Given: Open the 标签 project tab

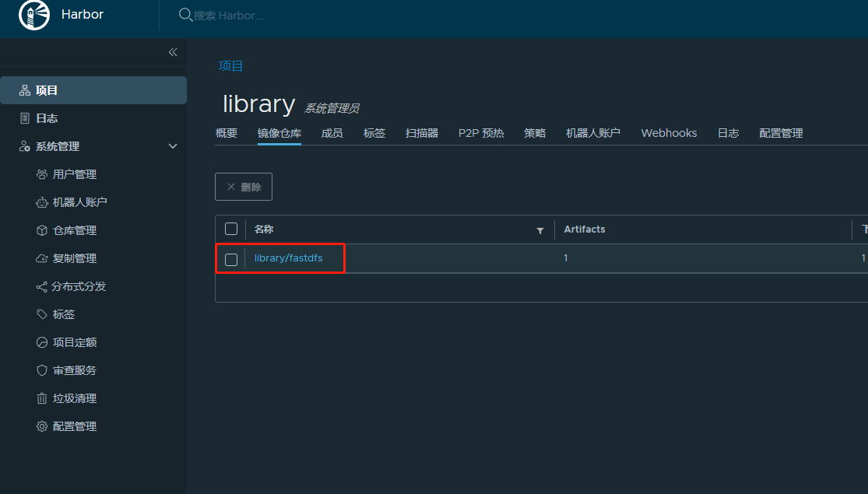Looking at the screenshot, I should tap(374, 133).
